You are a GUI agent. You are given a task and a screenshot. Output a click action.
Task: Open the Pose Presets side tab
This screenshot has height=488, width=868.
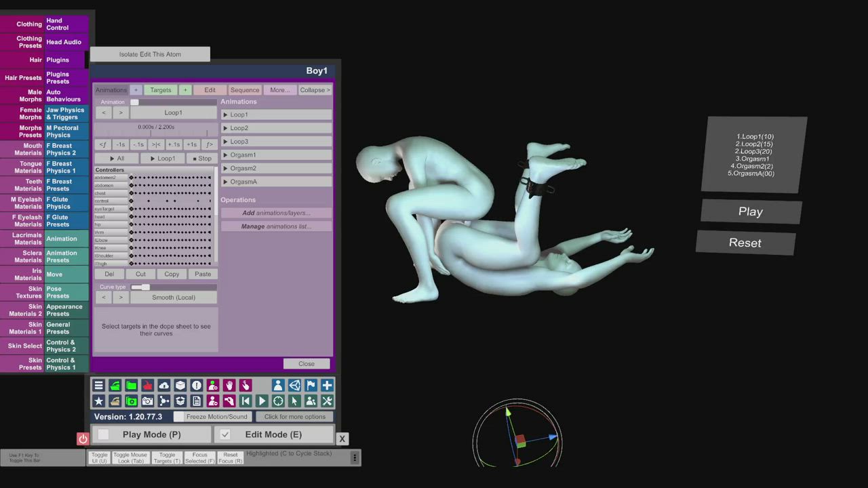(66, 292)
